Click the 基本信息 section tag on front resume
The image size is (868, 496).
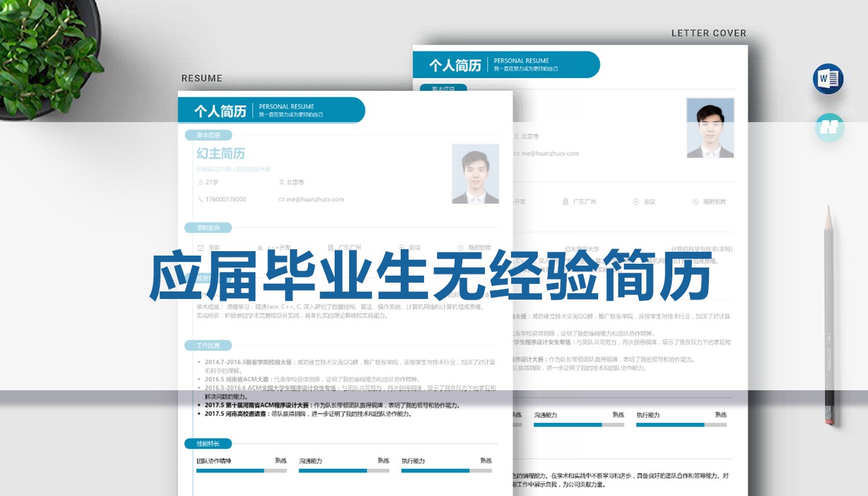(208, 135)
